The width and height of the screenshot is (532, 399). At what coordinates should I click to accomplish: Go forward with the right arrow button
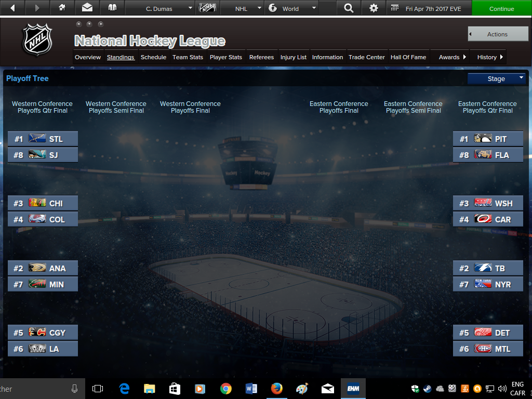click(x=37, y=8)
